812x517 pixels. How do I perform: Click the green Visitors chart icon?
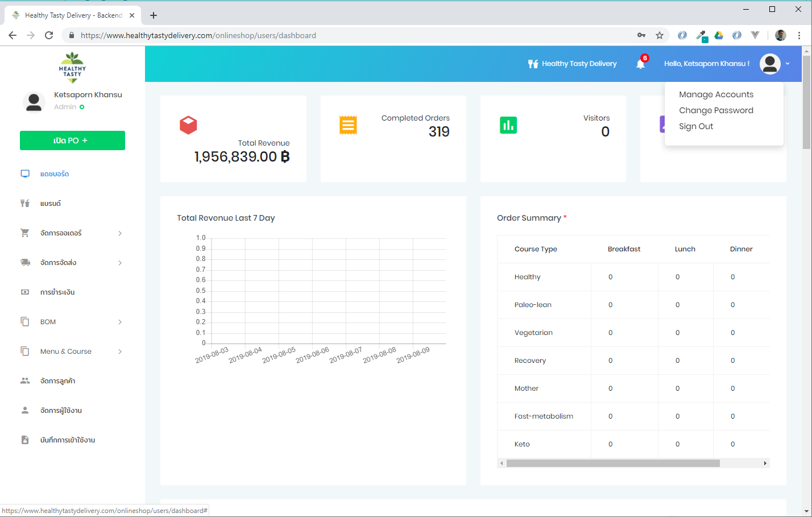pos(508,125)
